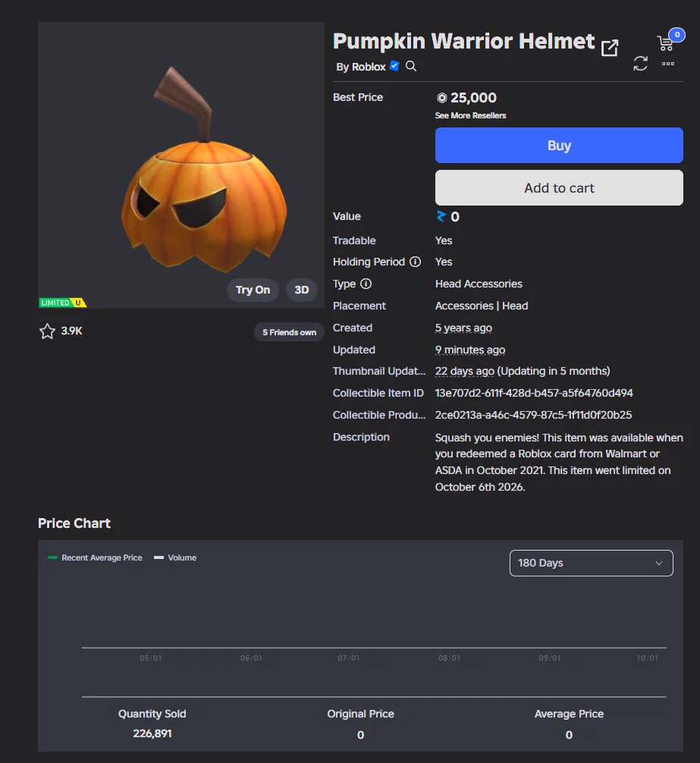Viewport: 700px width, 763px height.
Task: Select the Collectible Product ID value text
Action: pos(534,415)
